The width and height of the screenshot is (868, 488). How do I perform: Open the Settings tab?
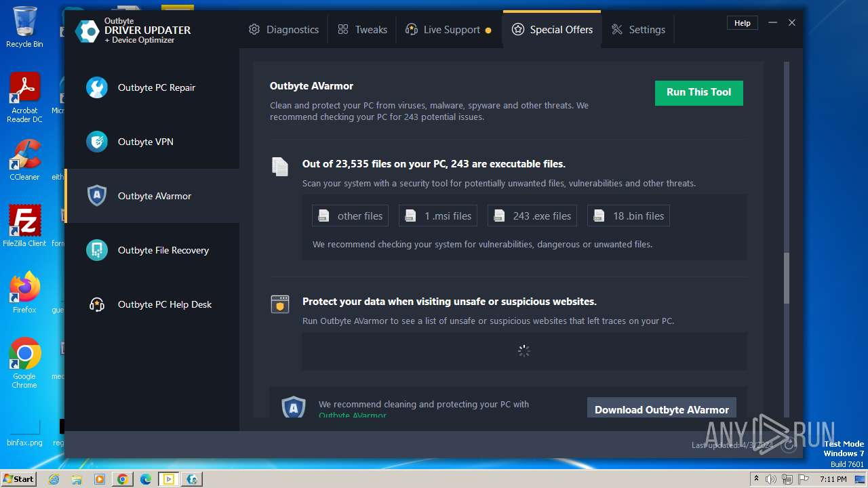638,30
